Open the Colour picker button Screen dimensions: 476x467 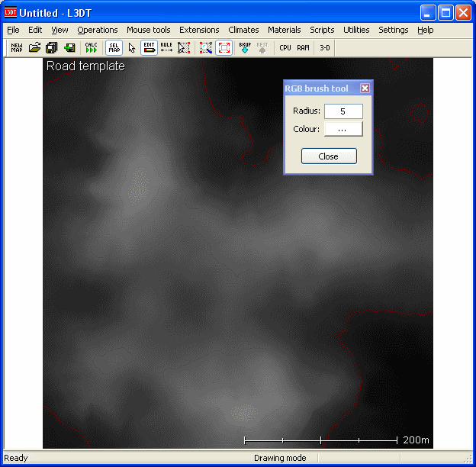(343, 129)
